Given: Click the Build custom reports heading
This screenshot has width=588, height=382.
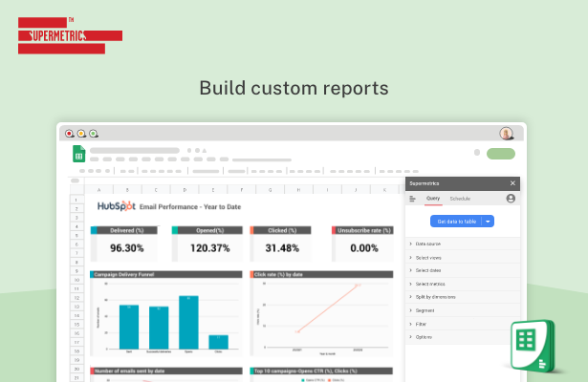Looking at the screenshot, I should click(x=294, y=88).
